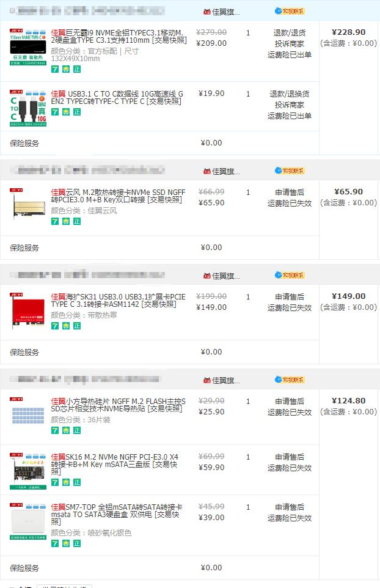Click 申请售后 for the 云风 M.2 adapter item
The height and width of the screenshot is (588, 380).
pyautogui.click(x=290, y=193)
